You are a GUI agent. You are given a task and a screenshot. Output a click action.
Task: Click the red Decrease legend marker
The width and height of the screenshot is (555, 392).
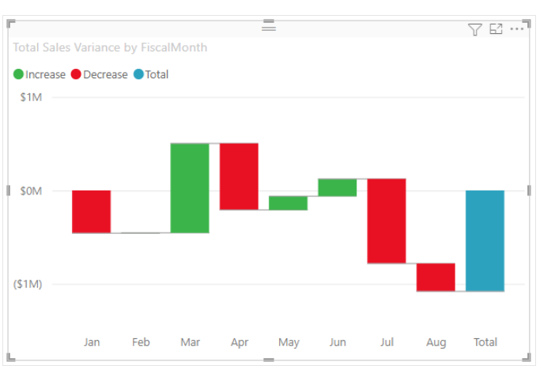[x=76, y=74]
